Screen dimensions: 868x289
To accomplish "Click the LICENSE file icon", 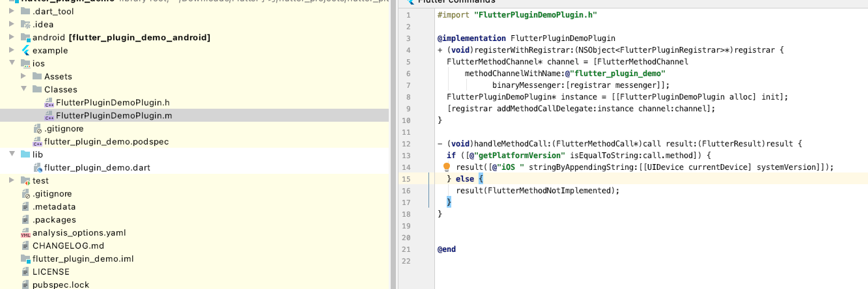I will pyautogui.click(x=26, y=271).
